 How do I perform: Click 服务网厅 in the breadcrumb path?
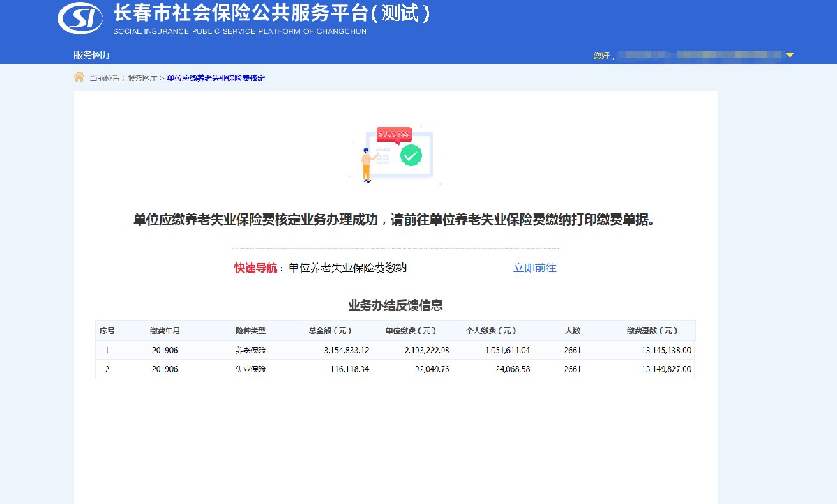pos(142,77)
